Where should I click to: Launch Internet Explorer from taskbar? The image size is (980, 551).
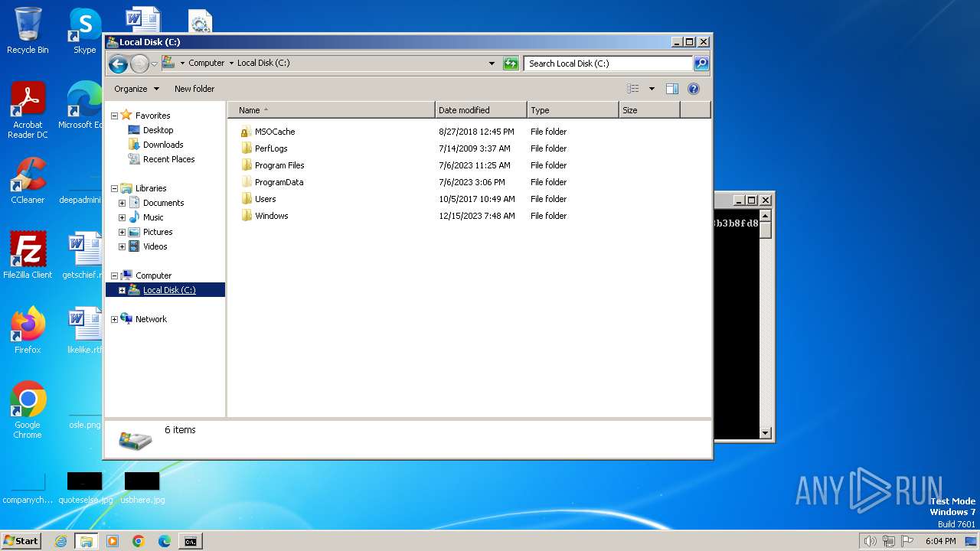click(61, 541)
